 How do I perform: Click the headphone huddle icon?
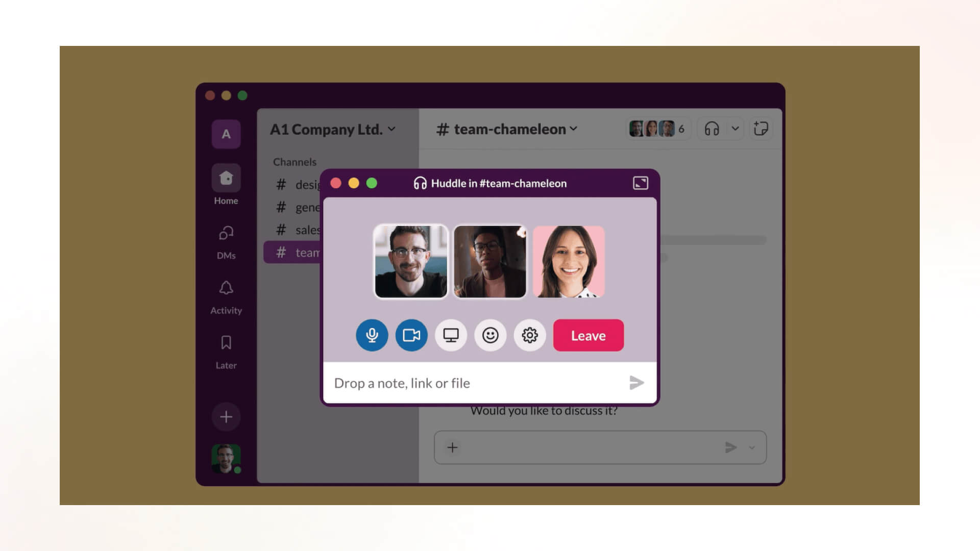pos(712,129)
